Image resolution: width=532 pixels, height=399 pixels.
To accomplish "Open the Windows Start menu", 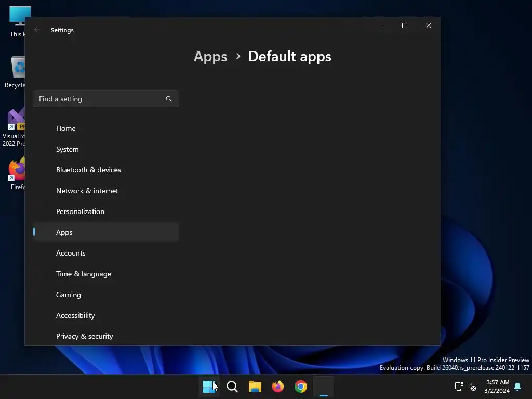I will [209, 387].
